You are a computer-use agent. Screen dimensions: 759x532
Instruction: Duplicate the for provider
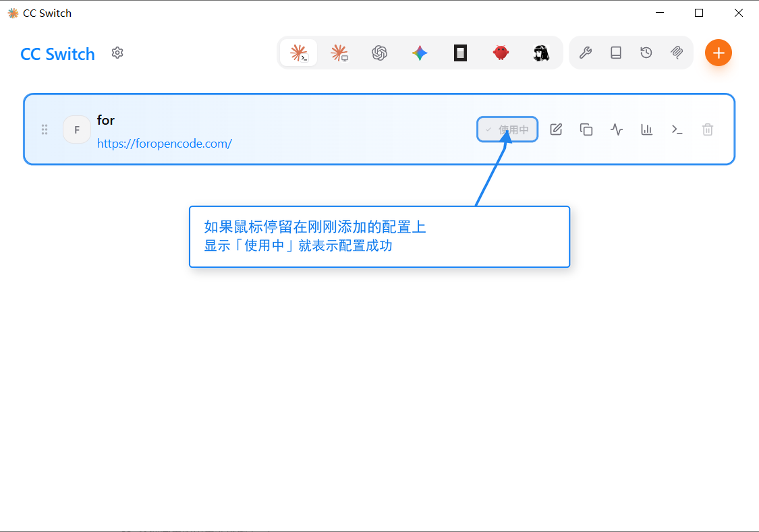586,129
